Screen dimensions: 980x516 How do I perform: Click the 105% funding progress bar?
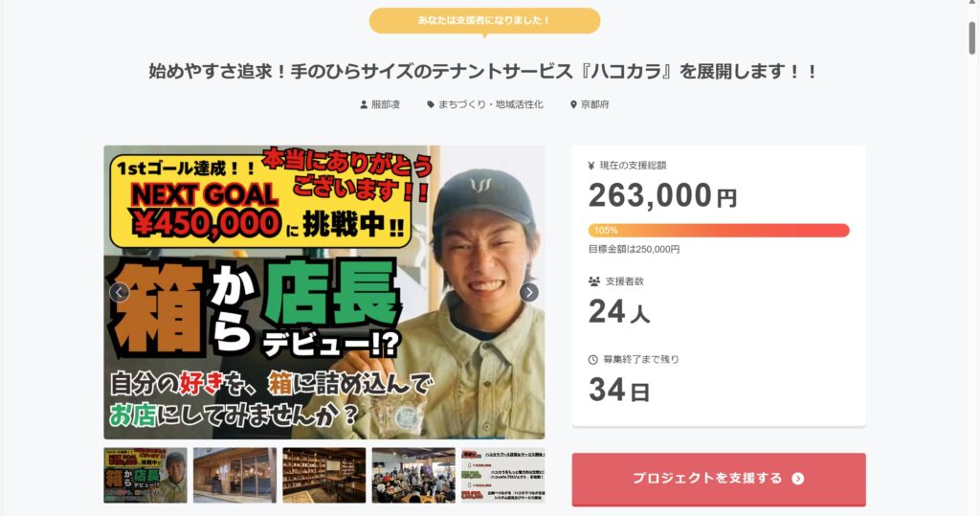[x=719, y=230]
